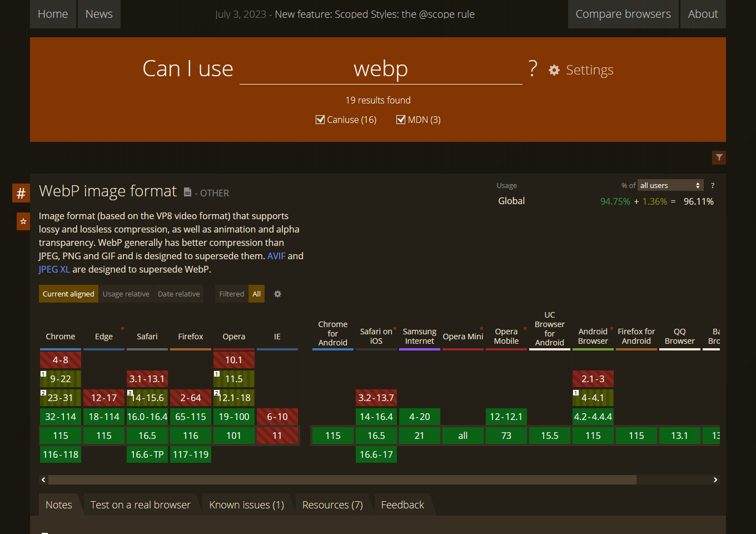
Task: Click the webp search input field
Action: point(381,69)
